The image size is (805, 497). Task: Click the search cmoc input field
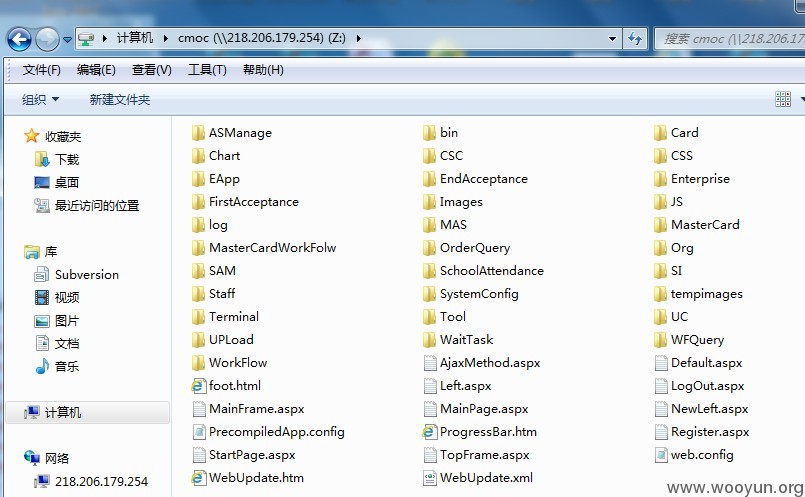coord(730,39)
